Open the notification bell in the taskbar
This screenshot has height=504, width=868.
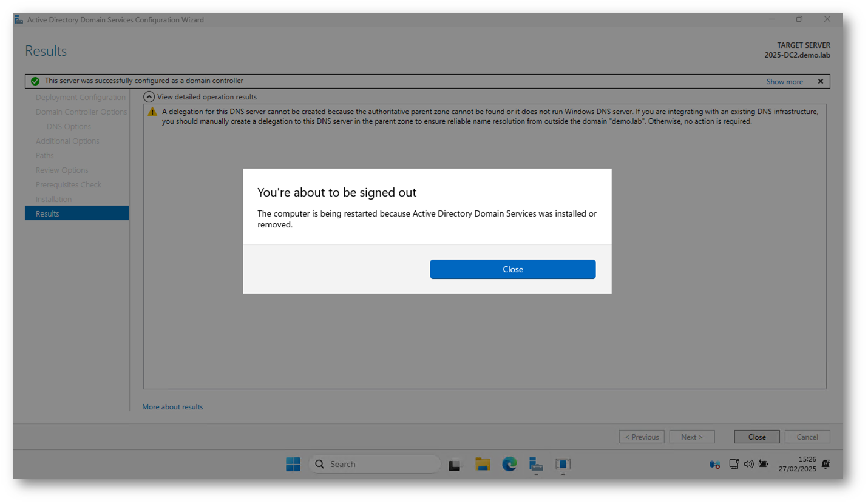826,464
